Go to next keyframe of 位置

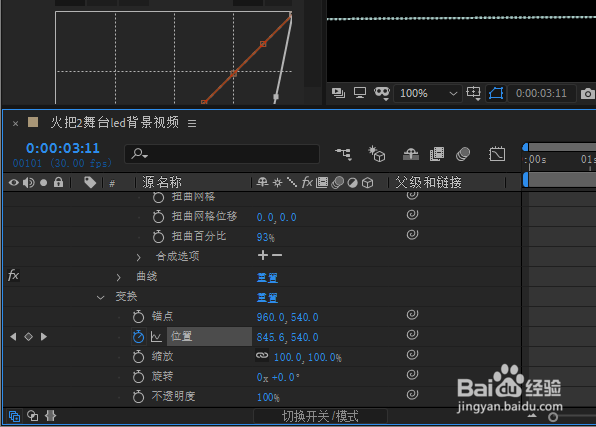pyautogui.click(x=44, y=337)
